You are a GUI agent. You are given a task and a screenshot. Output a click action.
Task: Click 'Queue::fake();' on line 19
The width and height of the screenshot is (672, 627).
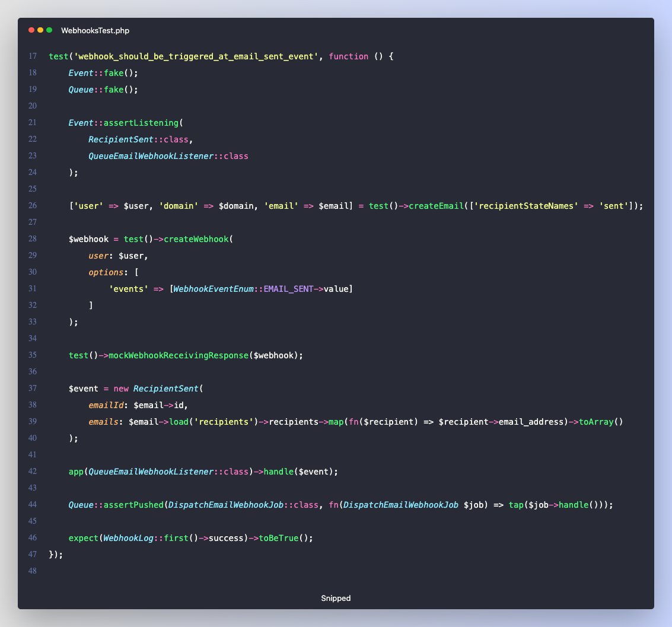[103, 90]
